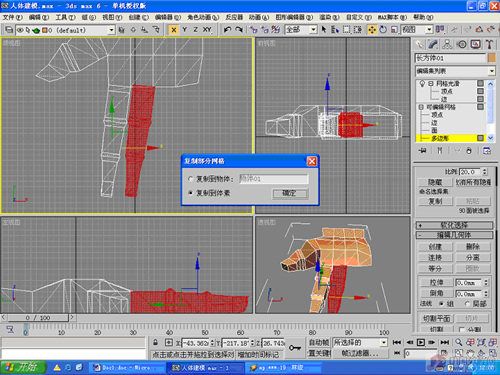Restrict transform to the Y axis

(184, 30)
